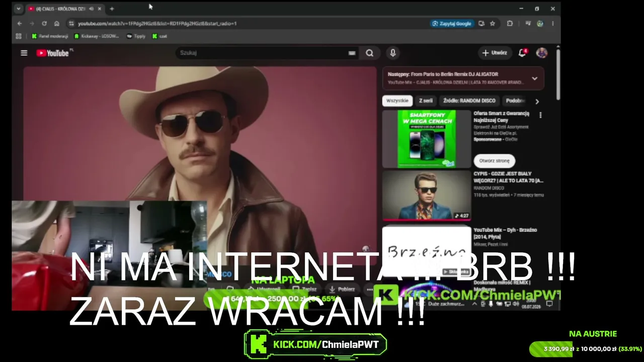
Task: Open the smartphone ad thumbnail
Action: (427, 139)
